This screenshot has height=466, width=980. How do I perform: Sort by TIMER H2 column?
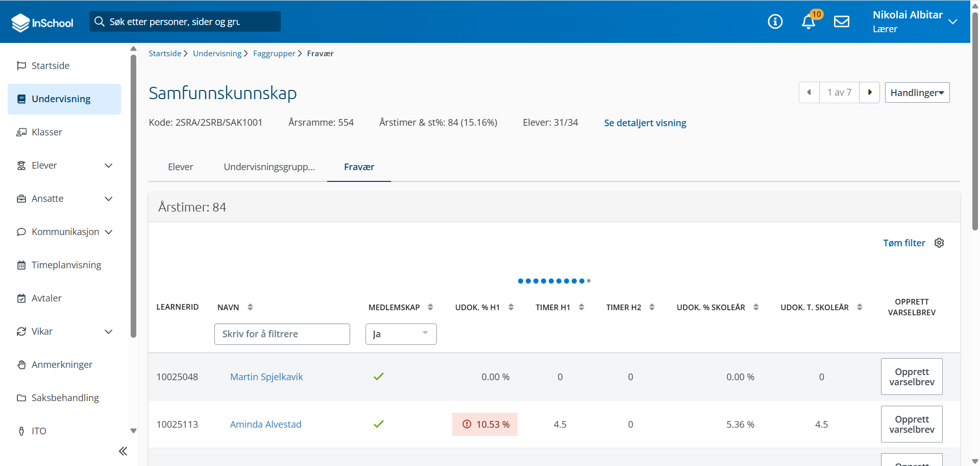tap(652, 307)
